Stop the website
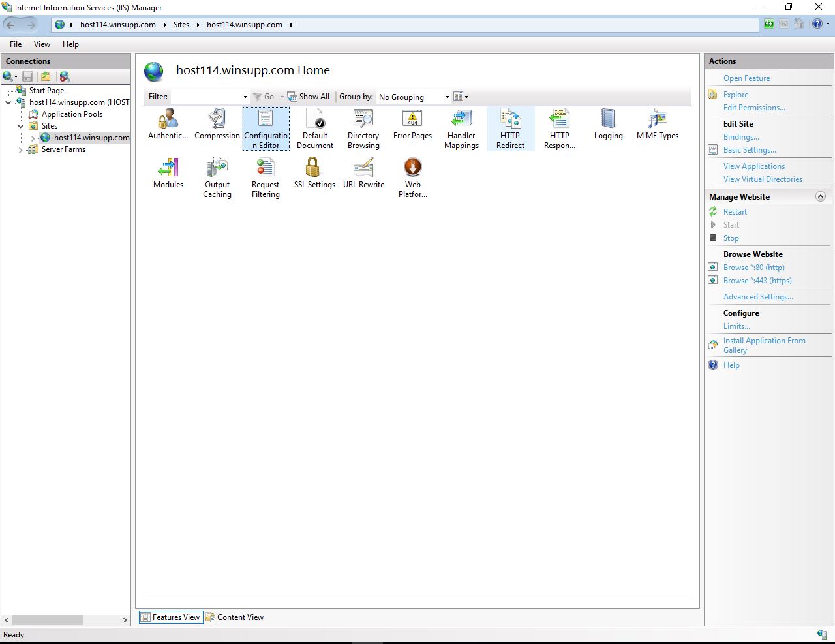This screenshot has width=835, height=644. point(731,238)
